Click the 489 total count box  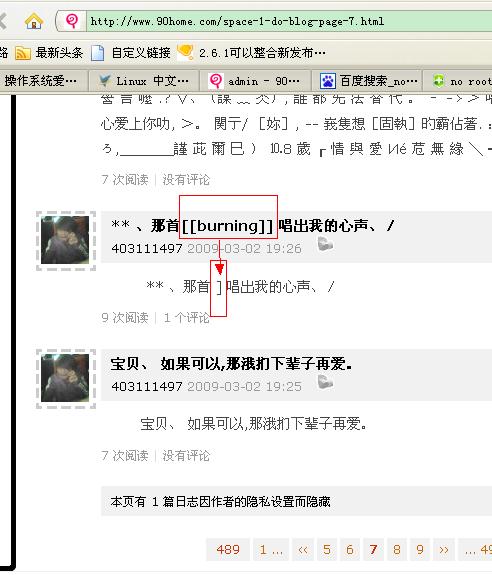coord(228,549)
